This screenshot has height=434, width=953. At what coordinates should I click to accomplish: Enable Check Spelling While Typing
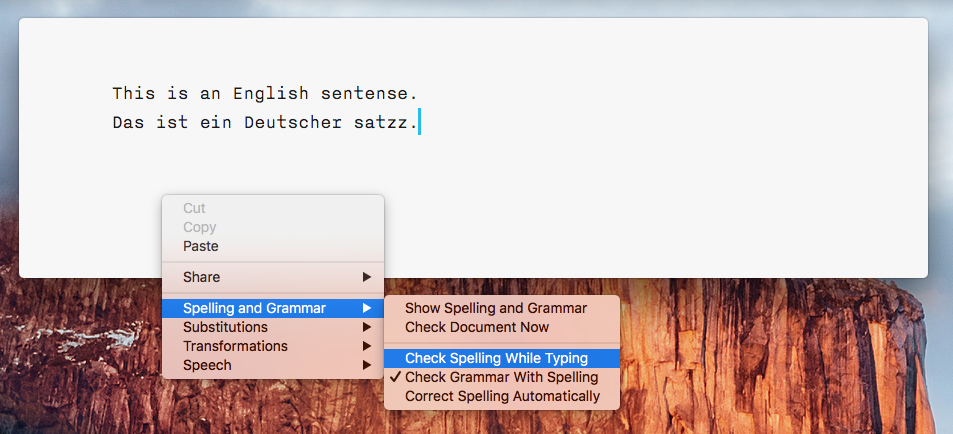click(502, 358)
